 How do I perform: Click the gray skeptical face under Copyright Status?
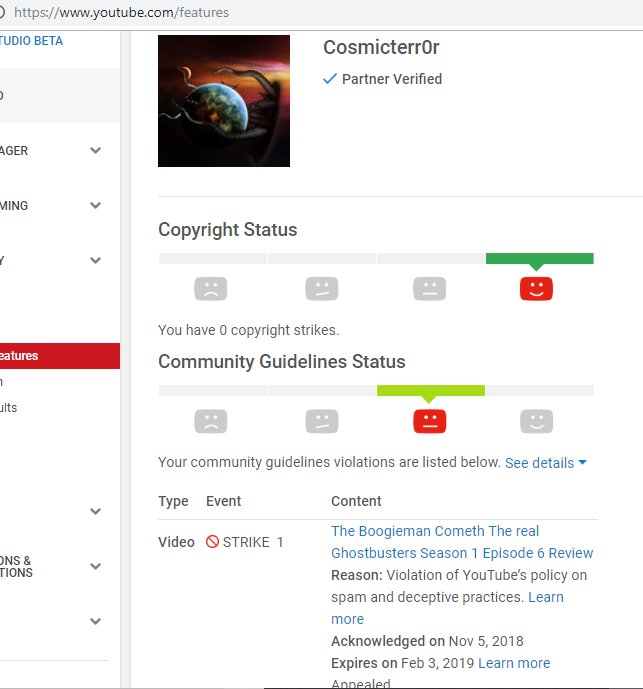click(322, 289)
